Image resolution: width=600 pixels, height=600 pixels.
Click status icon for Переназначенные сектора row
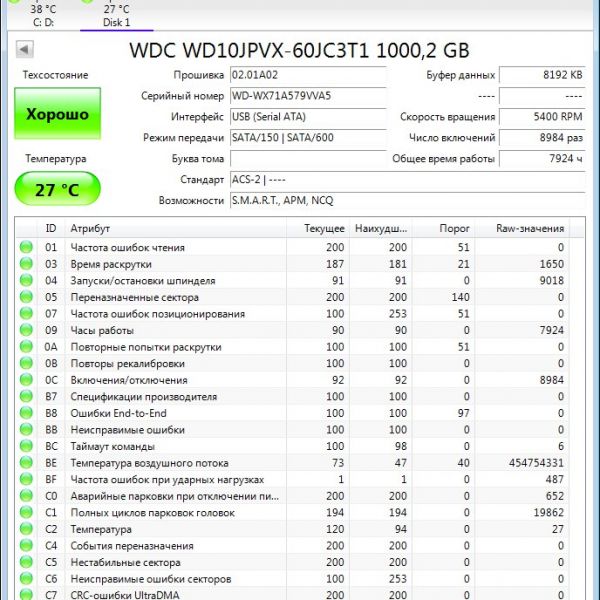coord(26,297)
